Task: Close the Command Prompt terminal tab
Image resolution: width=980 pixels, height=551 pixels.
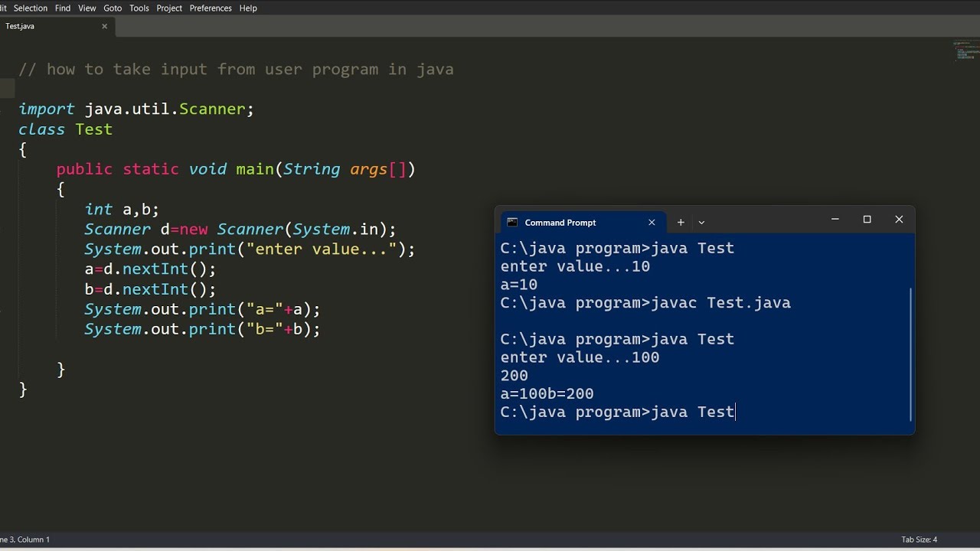Action: [652, 223]
